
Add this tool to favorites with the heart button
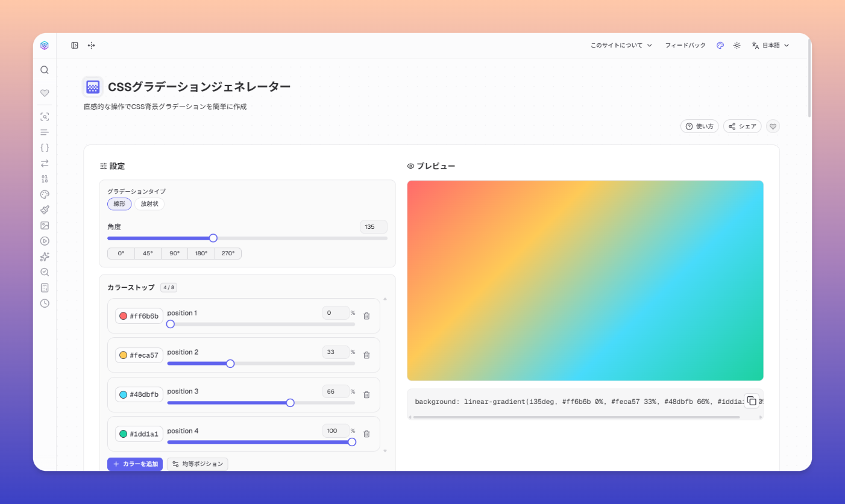click(x=773, y=126)
